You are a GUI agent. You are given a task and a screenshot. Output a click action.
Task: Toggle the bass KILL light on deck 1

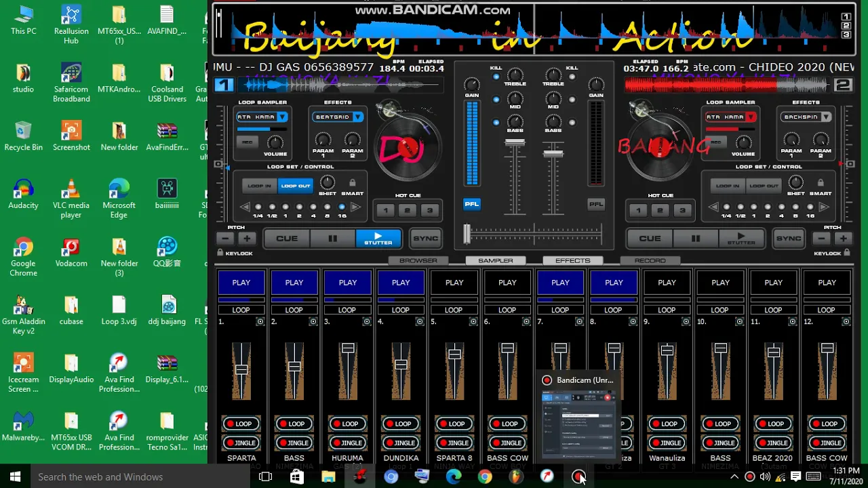[x=496, y=123]
